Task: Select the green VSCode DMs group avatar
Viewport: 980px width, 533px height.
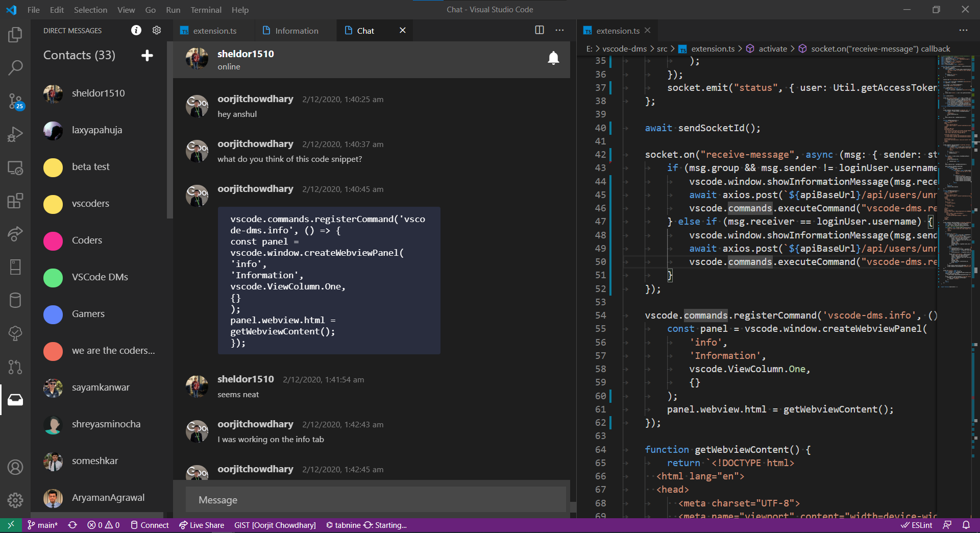Action: click(x=53, y=277)
